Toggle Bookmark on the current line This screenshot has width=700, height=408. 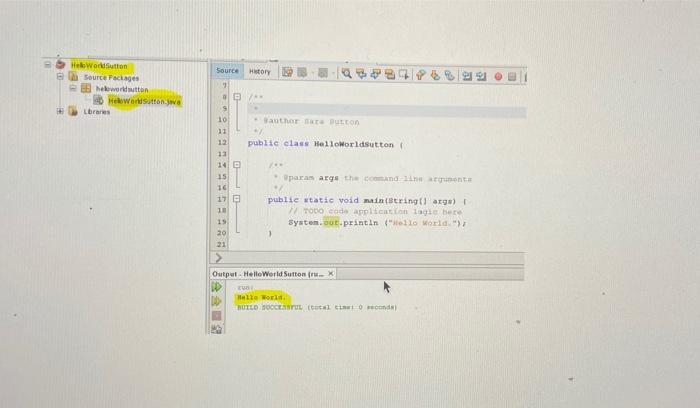449,75
